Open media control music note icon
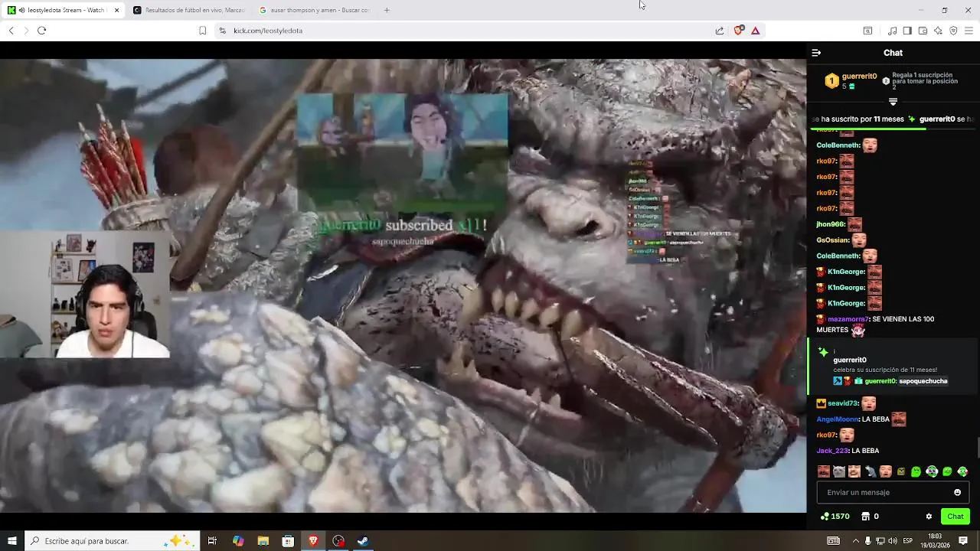 click(x=892, y=31)
